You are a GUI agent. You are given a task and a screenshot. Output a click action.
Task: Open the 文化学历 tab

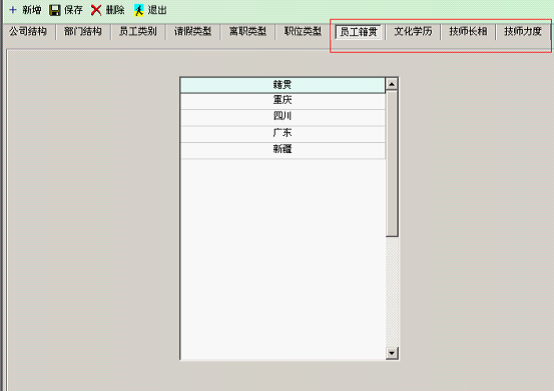[x=413, y=31]
